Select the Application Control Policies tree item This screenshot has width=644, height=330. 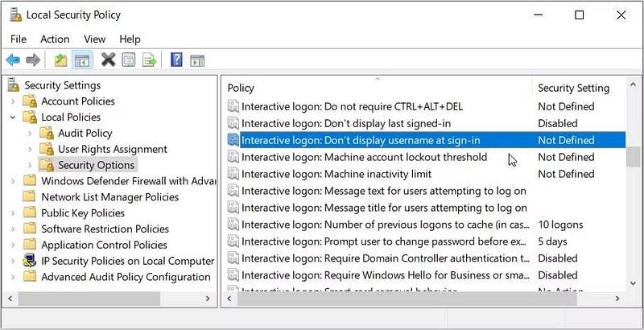click(x=104, y=245)
